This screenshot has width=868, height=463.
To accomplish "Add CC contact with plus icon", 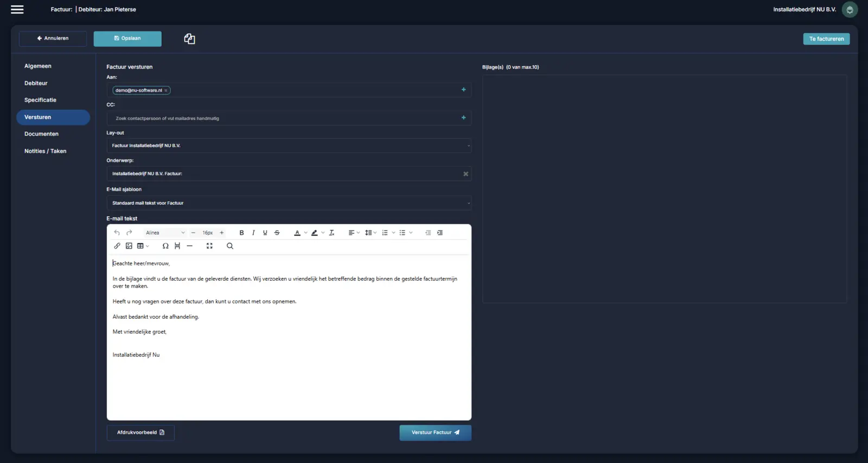I will coord(464,118).
